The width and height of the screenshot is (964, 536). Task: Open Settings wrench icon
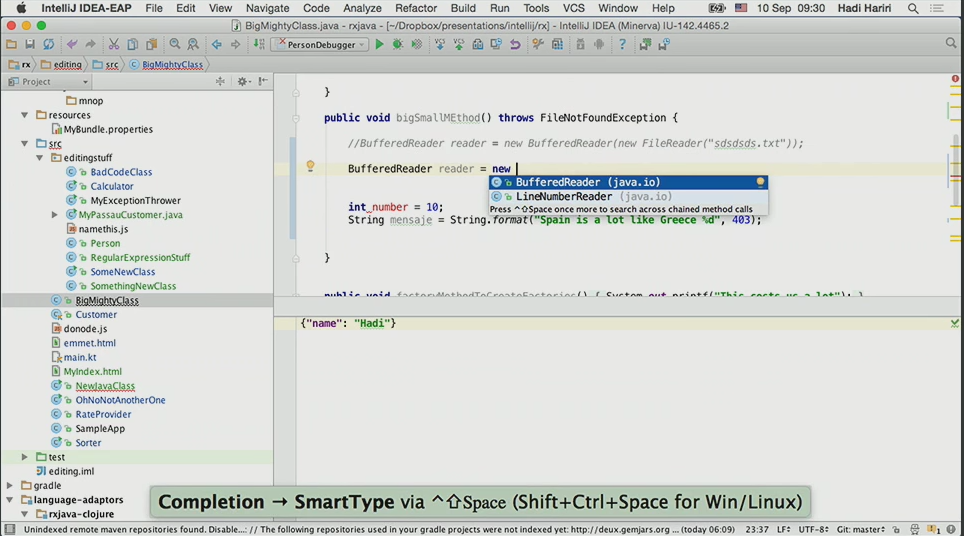tap(538, 44)
